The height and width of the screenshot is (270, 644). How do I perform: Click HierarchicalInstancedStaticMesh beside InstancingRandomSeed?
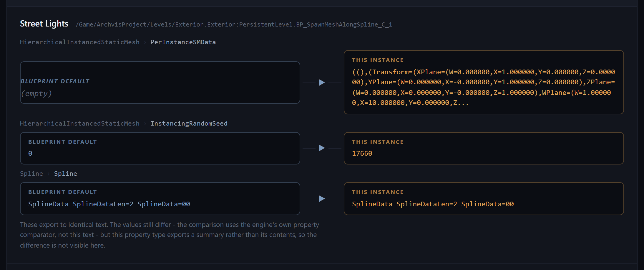80,124
